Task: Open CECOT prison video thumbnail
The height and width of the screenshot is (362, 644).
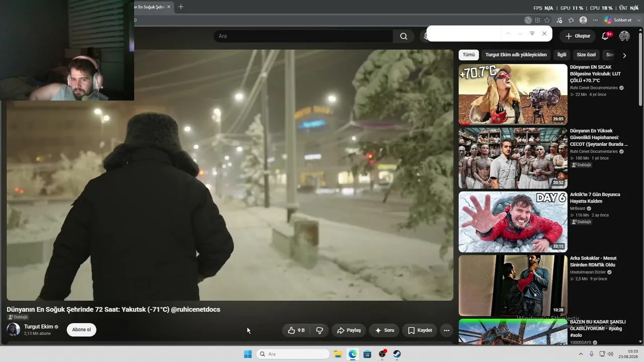Action: coord(513,158)
